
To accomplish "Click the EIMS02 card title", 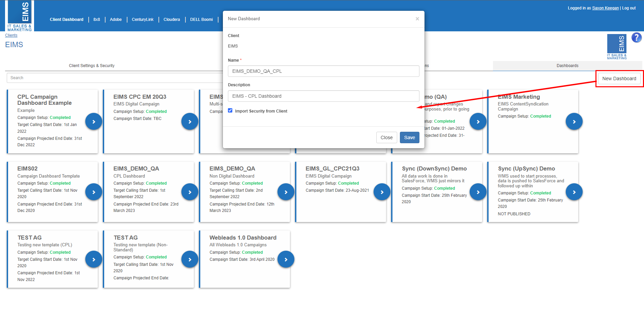I will point(28,168).
